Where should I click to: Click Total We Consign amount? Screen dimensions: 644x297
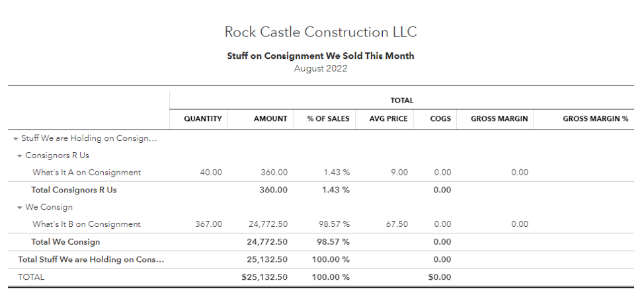click(265, 242)
